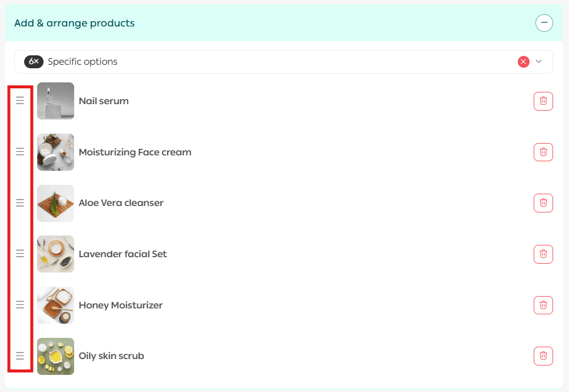The width and height of the screenshot is (569, 392).
Task: Delete Honey Moisturizer from the list
Action: pyautogui.click(x=543, y=305)
